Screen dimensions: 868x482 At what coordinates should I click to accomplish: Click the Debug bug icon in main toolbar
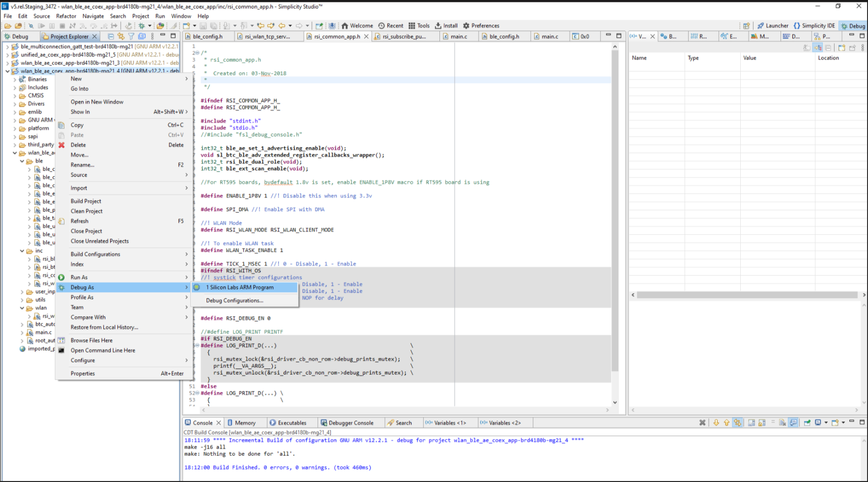coord(142,26)
